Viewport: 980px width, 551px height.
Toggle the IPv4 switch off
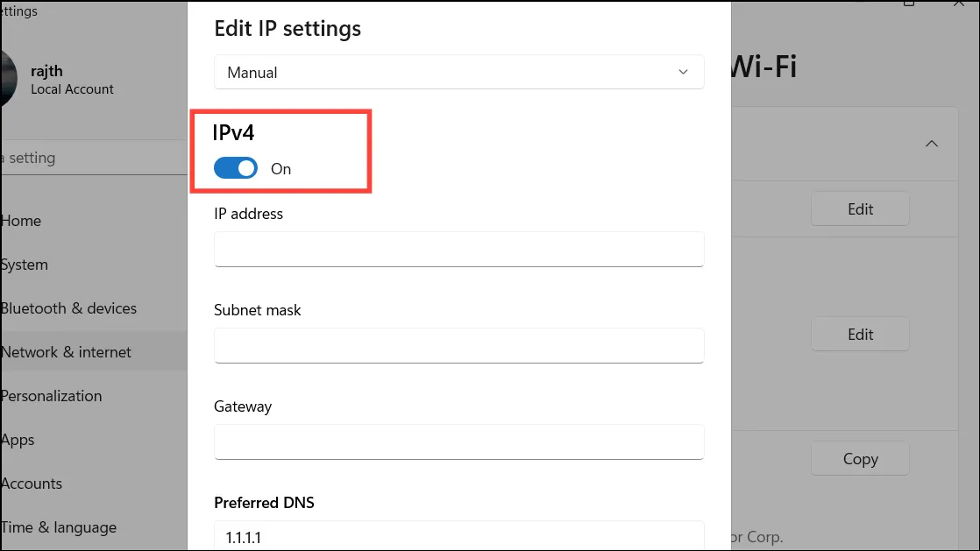(x=236, y=168)
